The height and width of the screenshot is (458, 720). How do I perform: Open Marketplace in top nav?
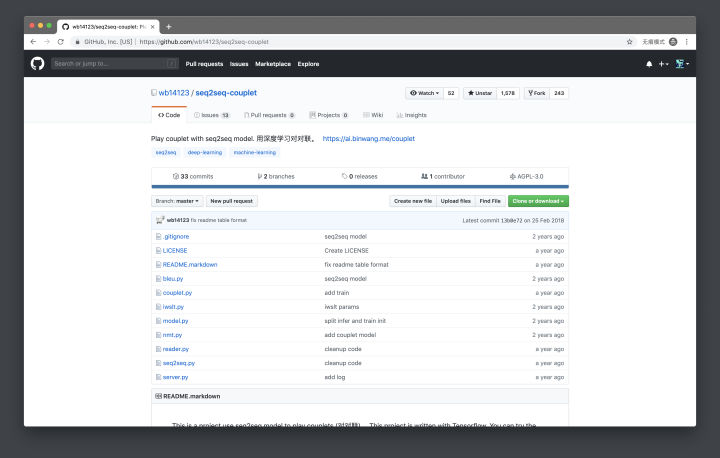tap(273, 64)
